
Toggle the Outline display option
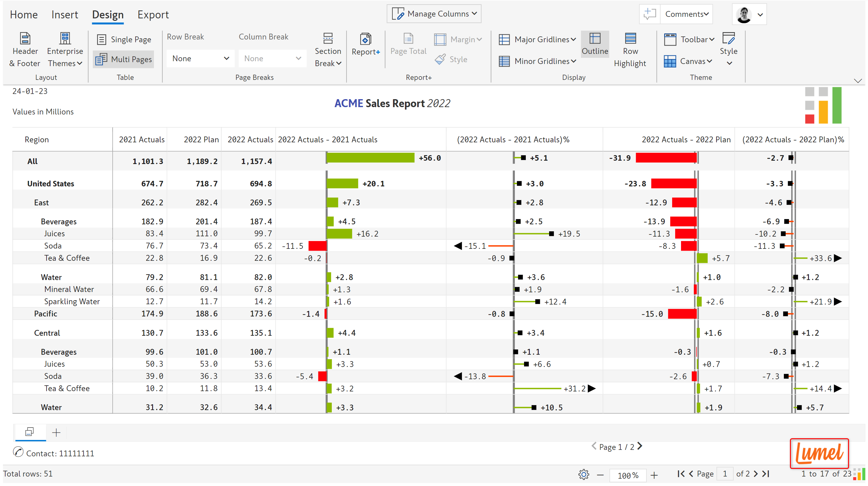(595, 44)
